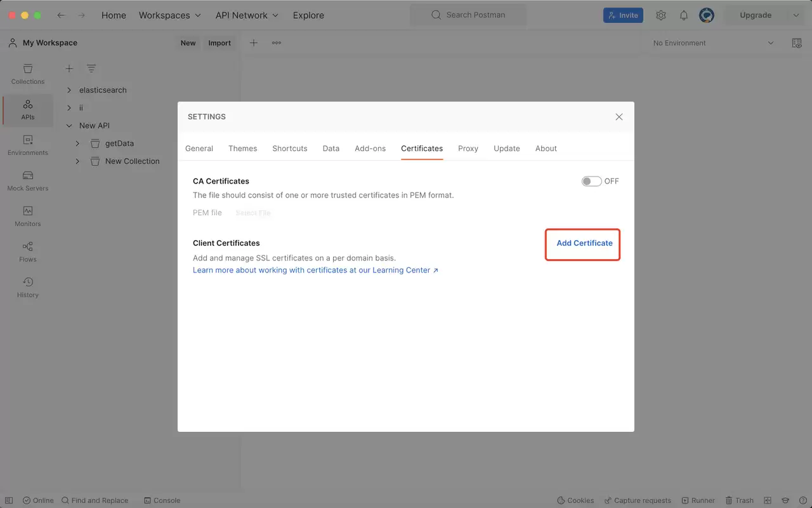Viewport: 812px width, 508px height.
Task: Close the Settings dialog
Action: [619, 117]
